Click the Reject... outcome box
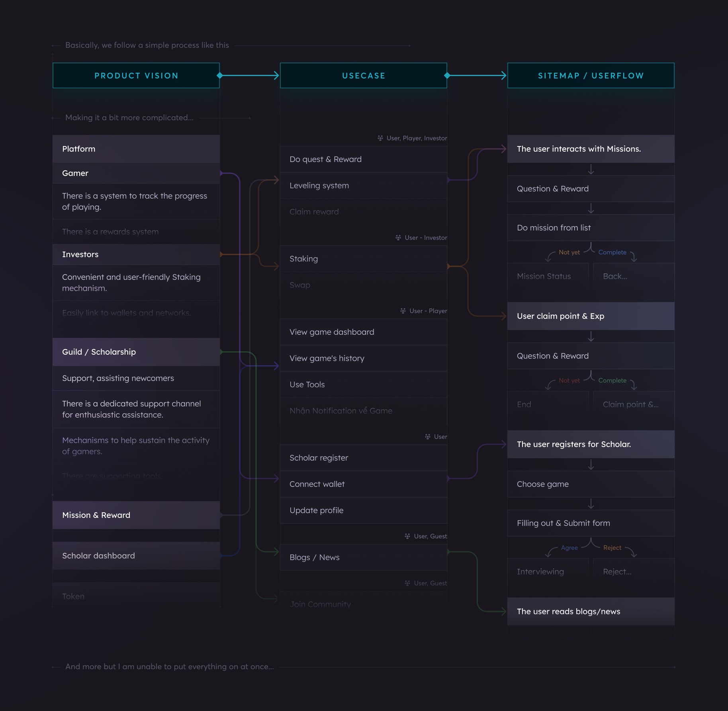The image size is (728, 711). click(633, 571)
